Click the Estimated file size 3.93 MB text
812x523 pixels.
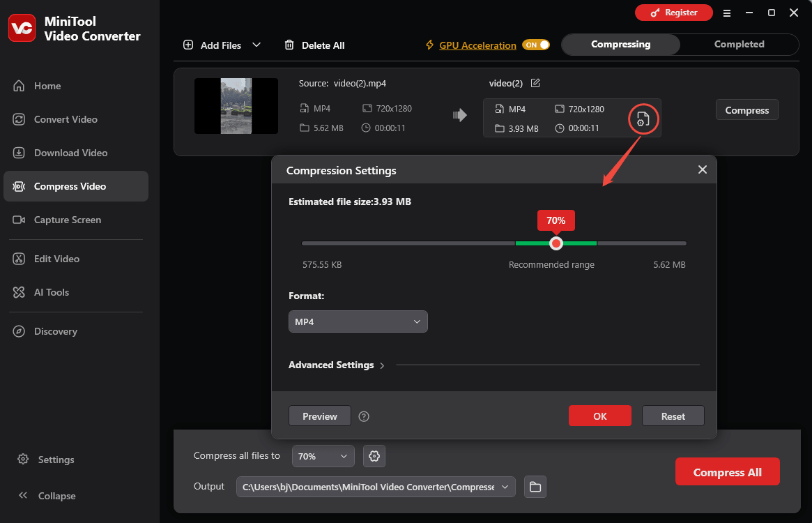pyautogui.click(x=350, y=202)
